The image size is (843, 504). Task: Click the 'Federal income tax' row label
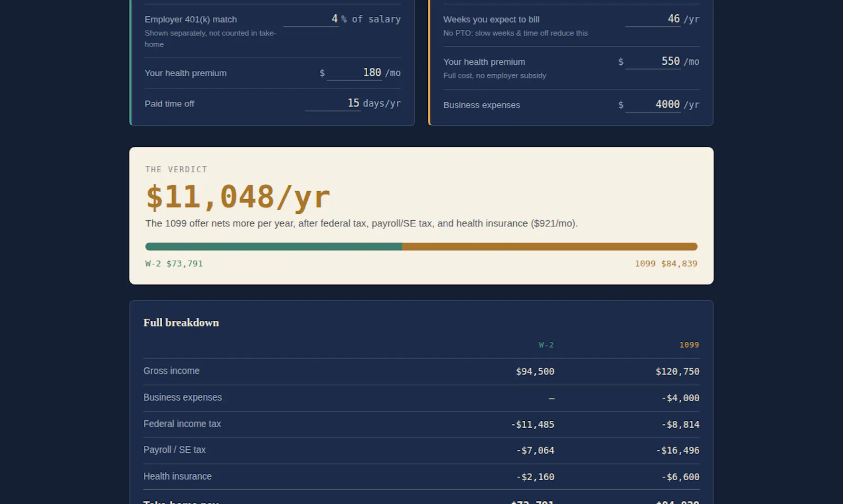182,423
